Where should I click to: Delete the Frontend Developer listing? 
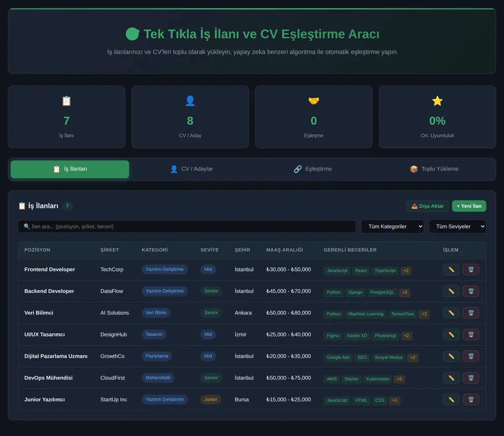pos(471,270)
